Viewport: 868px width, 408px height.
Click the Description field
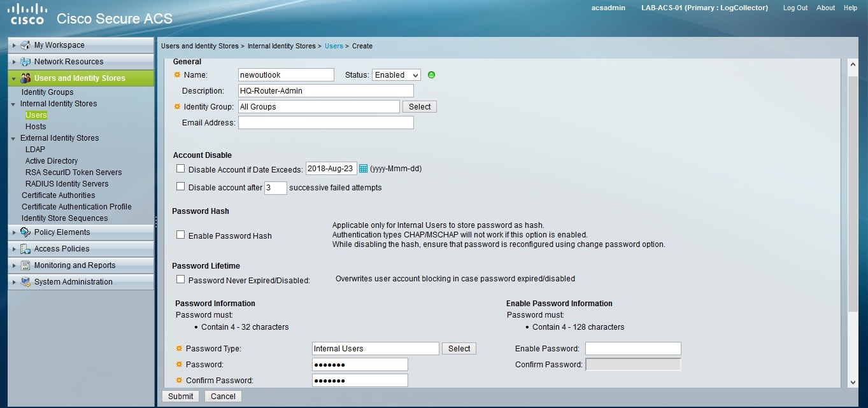click(326, 91)
